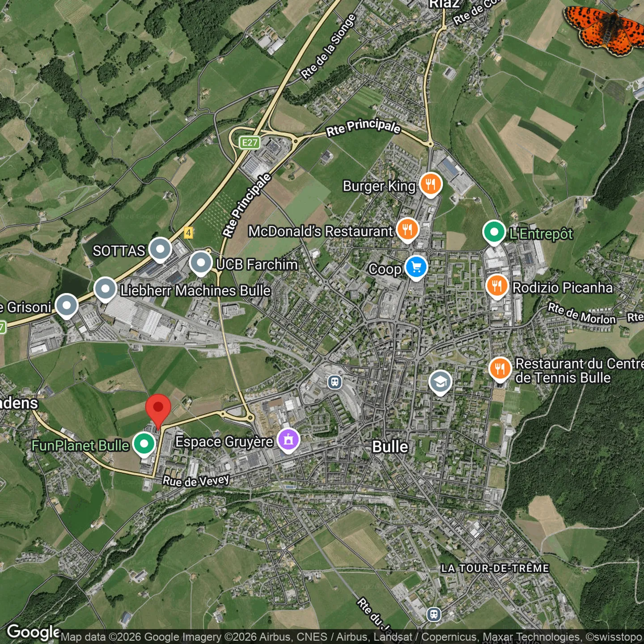The image size is (644, 644).
Task: Open McDonald's Restaurant map pin
Action: click(x=407, y=230)
